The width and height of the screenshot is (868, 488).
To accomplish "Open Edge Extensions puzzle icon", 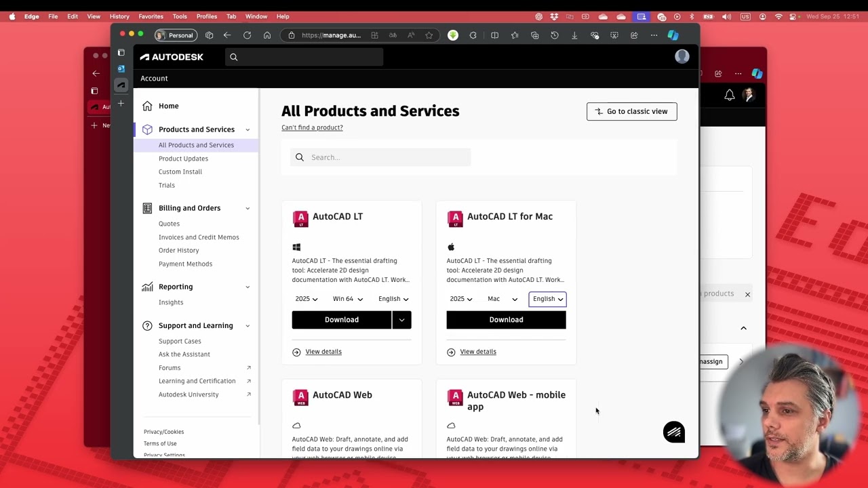I will pyautogui.click(x=473, y=35).
